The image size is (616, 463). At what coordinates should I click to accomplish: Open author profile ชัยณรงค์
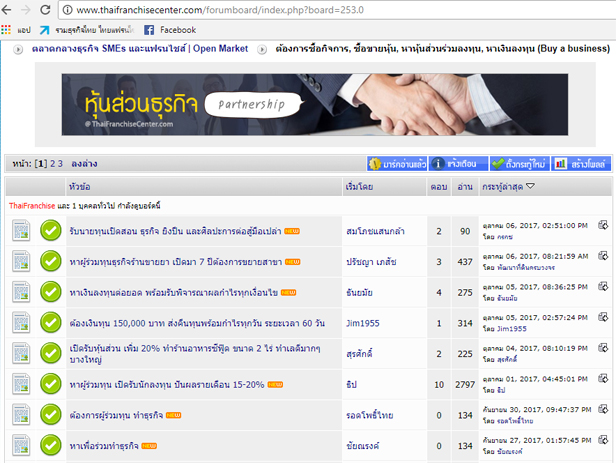[x=363, y=446]
